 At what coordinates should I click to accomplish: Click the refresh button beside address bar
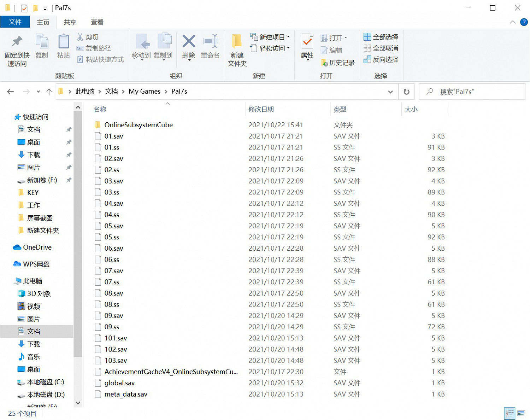point(406,92)
